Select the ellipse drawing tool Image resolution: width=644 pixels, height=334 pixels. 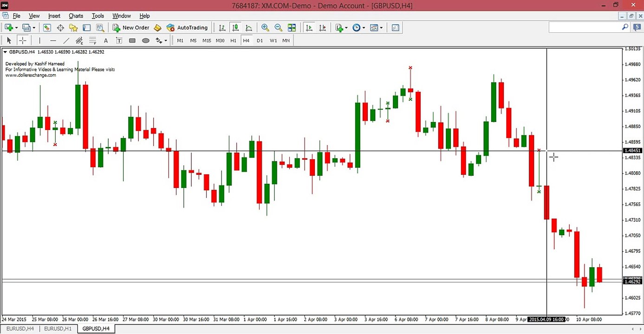(x=146, y=41)
